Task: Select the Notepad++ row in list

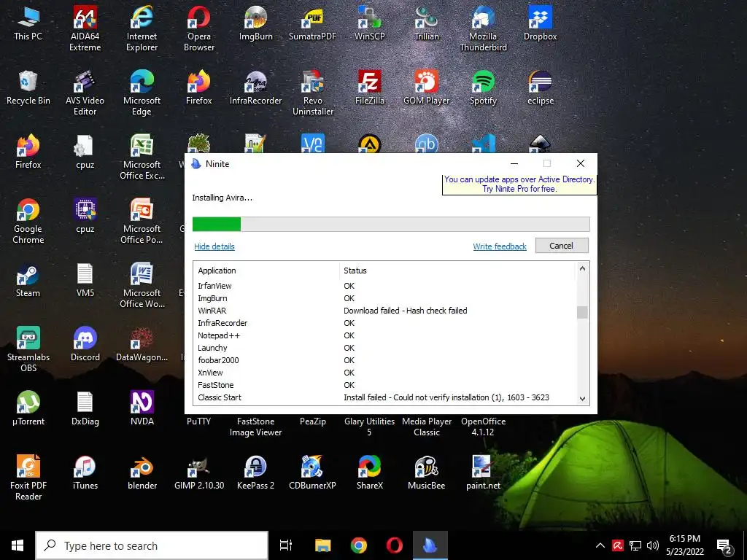Action: (385, 335)
